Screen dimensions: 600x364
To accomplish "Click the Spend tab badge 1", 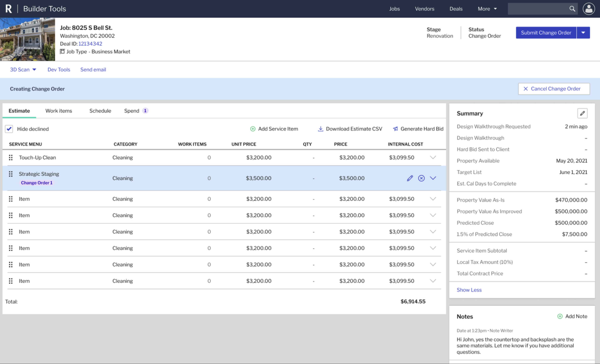I will (145, 111).
